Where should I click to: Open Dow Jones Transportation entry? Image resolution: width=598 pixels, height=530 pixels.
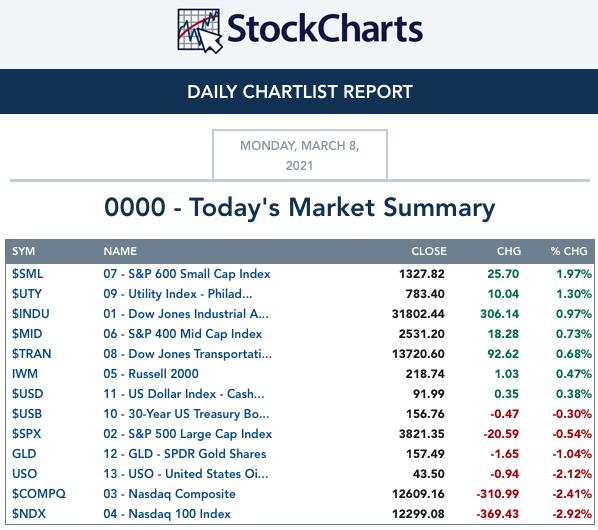pos(188,354)
